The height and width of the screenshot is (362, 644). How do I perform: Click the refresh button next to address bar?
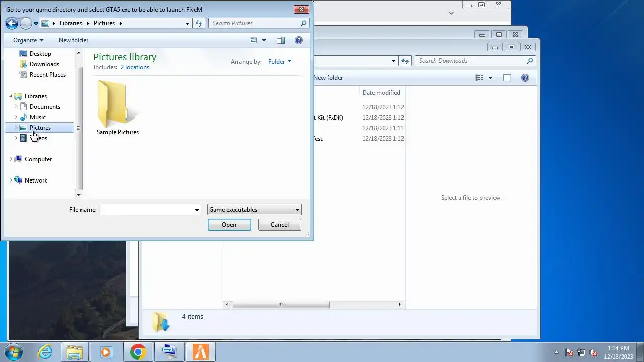click(x=199, y=23)
